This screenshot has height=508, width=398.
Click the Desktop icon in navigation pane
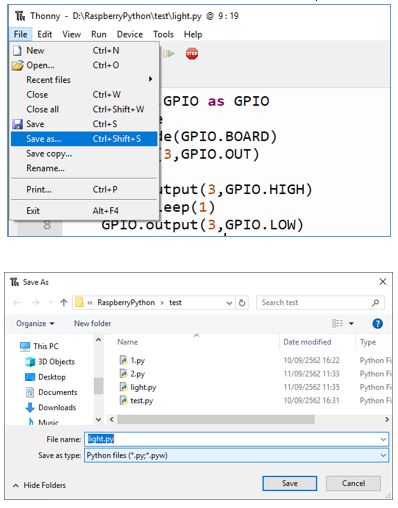[x=30, y=377]
